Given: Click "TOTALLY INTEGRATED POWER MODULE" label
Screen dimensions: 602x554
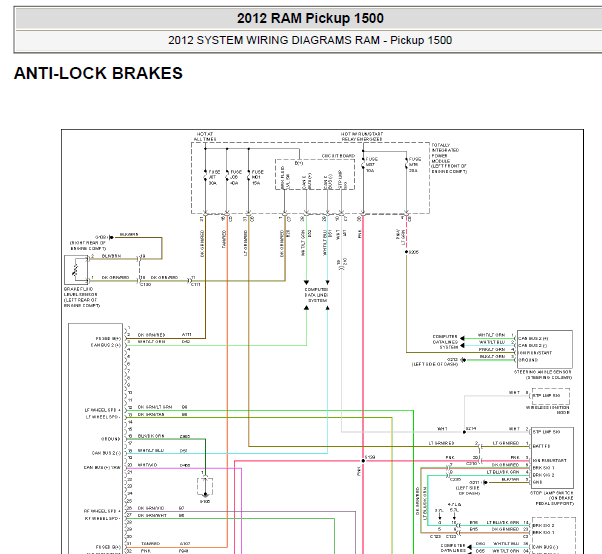Looking at the screenshot, I should [x=445, y=153].
